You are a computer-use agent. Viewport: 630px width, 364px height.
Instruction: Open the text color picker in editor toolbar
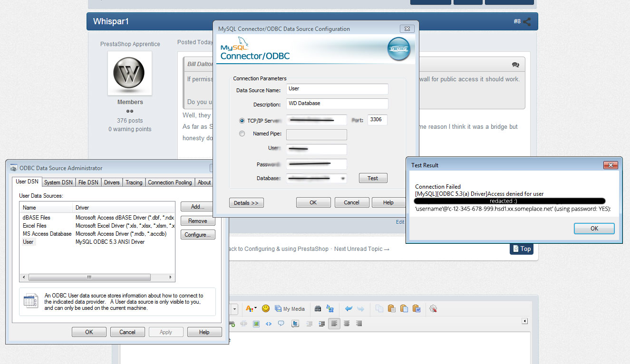point(251,309)
